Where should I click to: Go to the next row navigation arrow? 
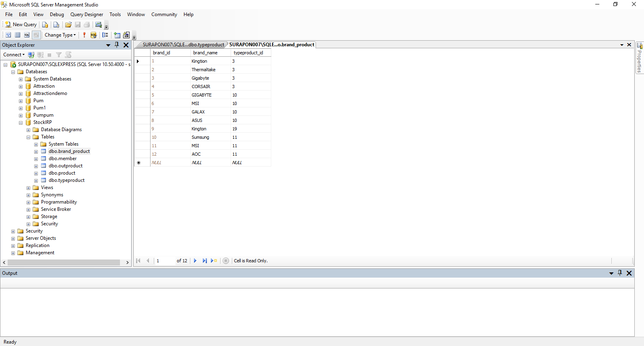coord(195,261)
